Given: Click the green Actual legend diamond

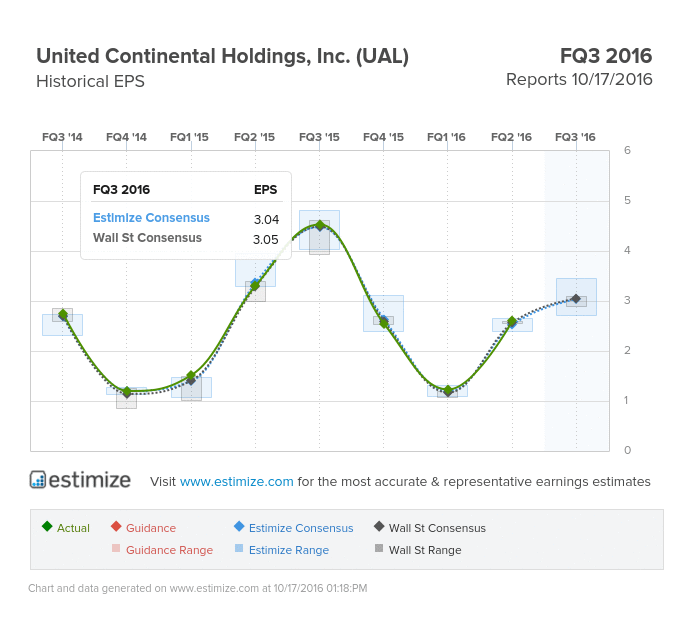Looking at the screenshot, I should pyautogui.click(x=47, y=526).
